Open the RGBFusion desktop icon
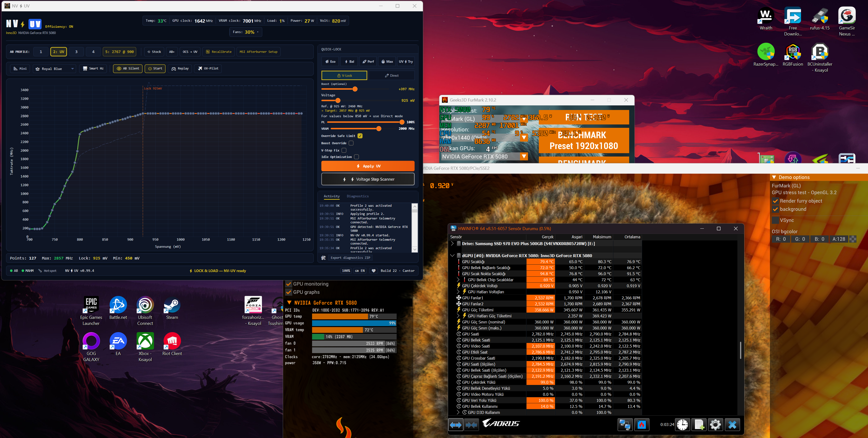The width and height of the screenshot is (868, 438). point(793,55)
